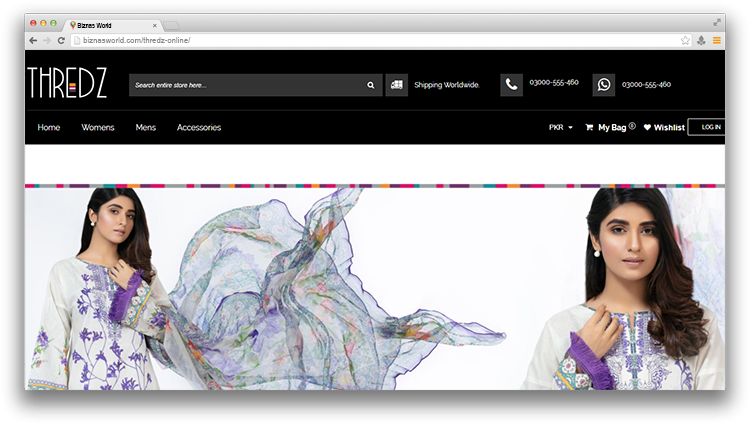Click the WhatsApp icon

[604, 85]
